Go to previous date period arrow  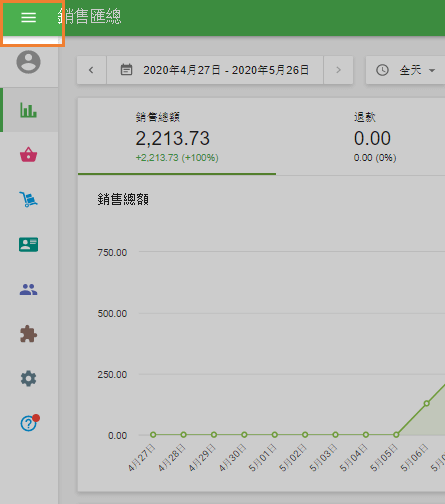91,70
